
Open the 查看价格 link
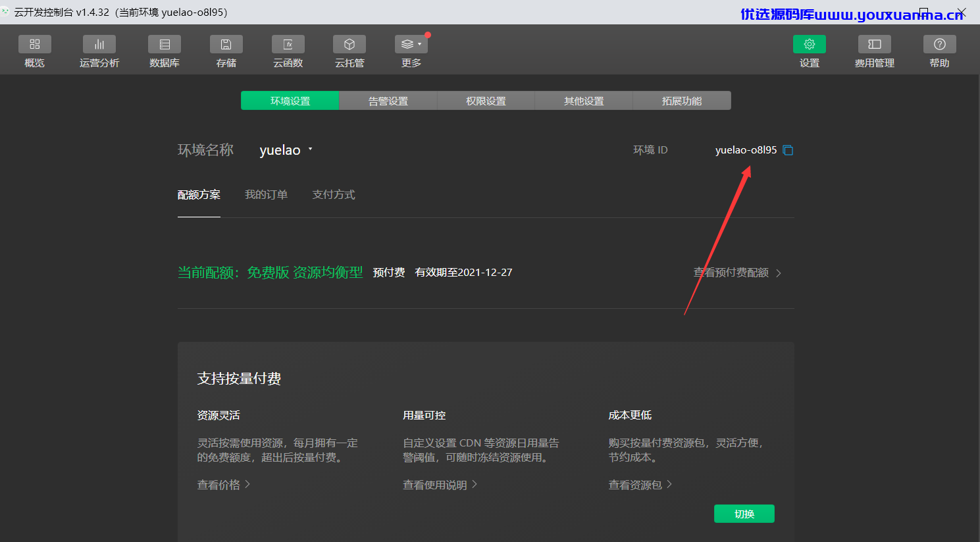[x=224, y=485]
